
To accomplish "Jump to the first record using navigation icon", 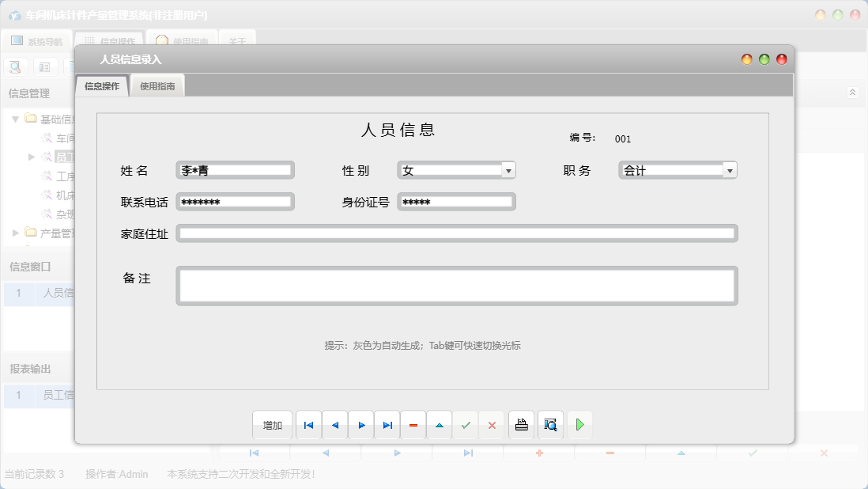I will 308,425.
